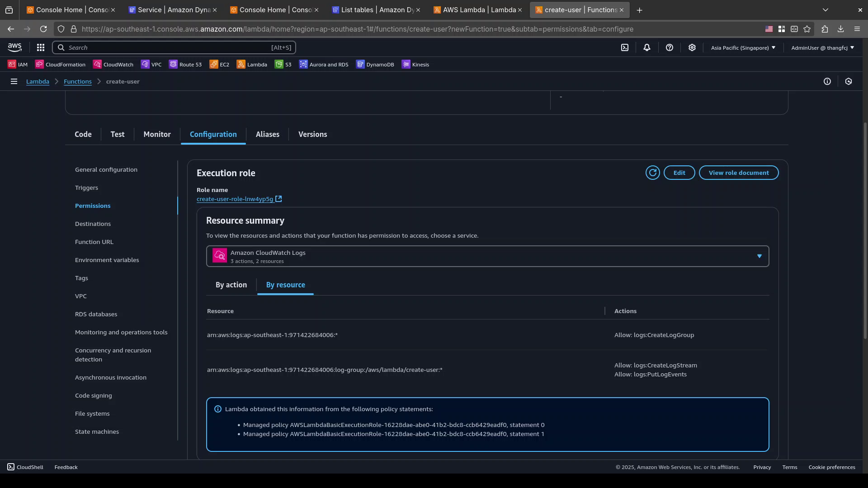Image resolution: width=868 pixels, height=488 pixels.
Task: Open Route 53 shortcut
Action: coord(185,65)
